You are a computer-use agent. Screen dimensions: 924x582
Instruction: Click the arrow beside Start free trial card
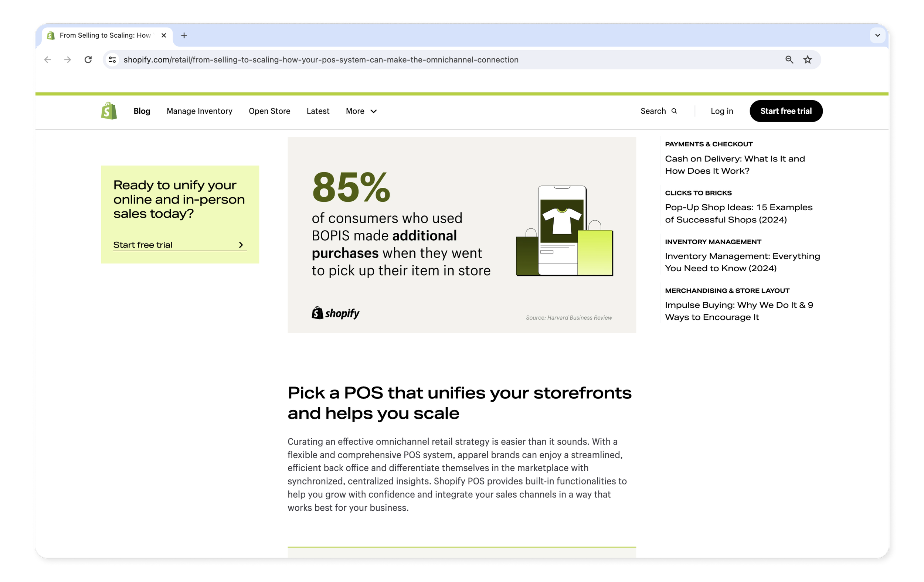[x=241, y=245]
